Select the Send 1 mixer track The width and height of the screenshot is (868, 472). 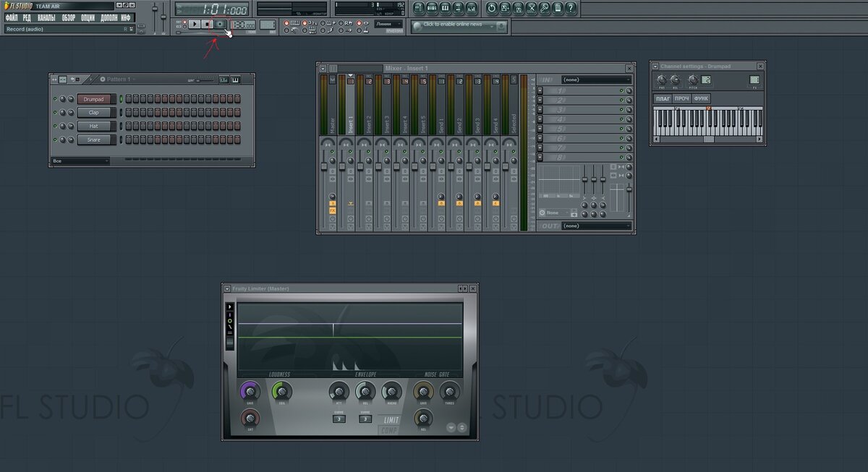(x=441, y=105)
